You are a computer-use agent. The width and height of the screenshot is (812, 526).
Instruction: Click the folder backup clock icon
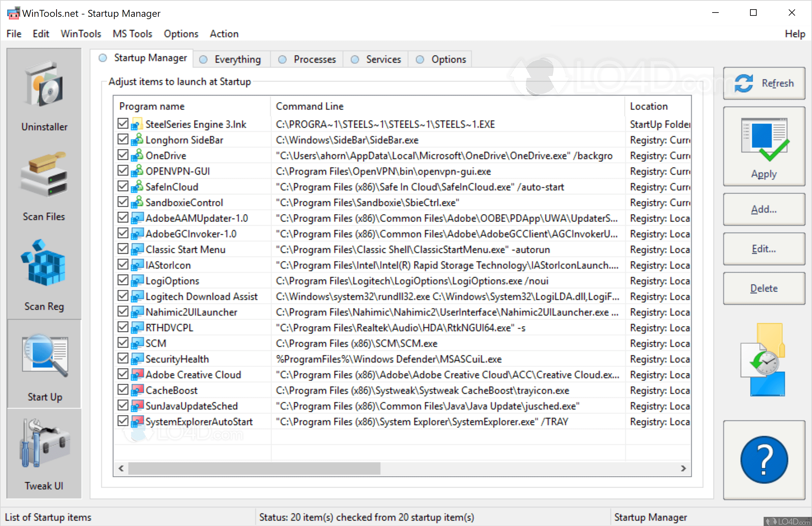tap(764, 360)
